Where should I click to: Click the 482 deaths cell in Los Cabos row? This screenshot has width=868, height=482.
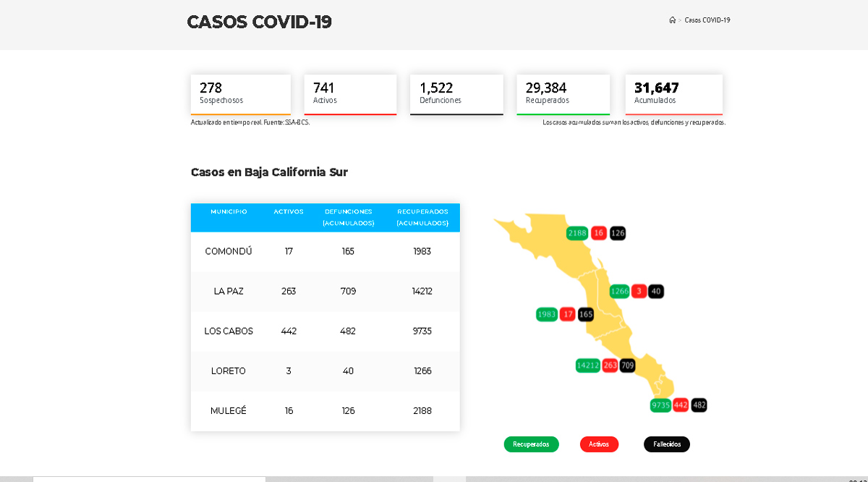349,331
